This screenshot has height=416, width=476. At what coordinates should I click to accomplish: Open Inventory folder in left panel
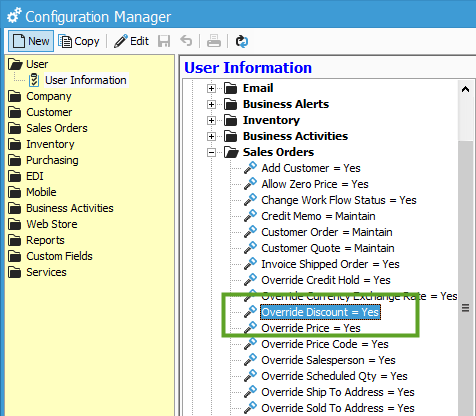41,144
